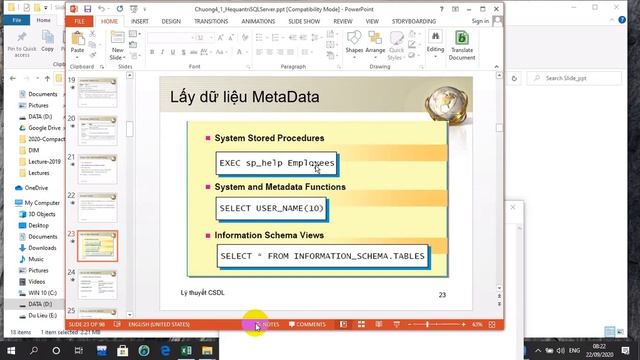The width and height of the screenshot is (640, 360).
Task: Switch to Reading view icon
Action: (x=379, y=324)
